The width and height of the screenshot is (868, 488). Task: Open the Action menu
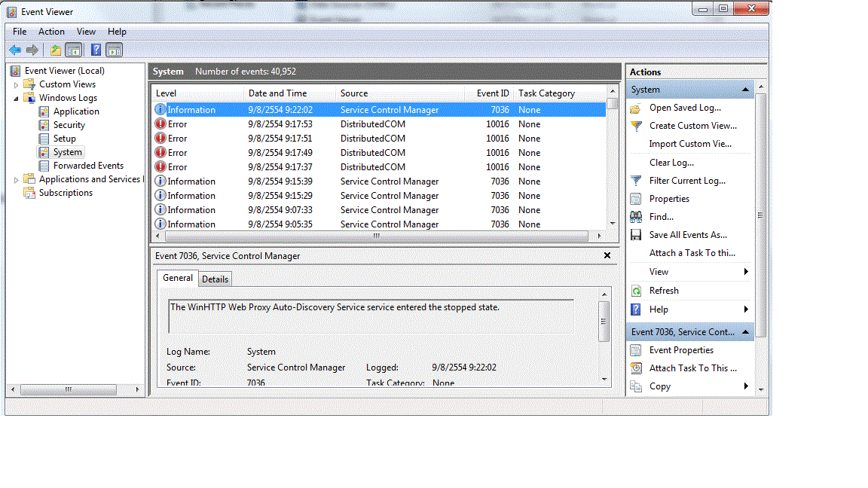point(51,32)
